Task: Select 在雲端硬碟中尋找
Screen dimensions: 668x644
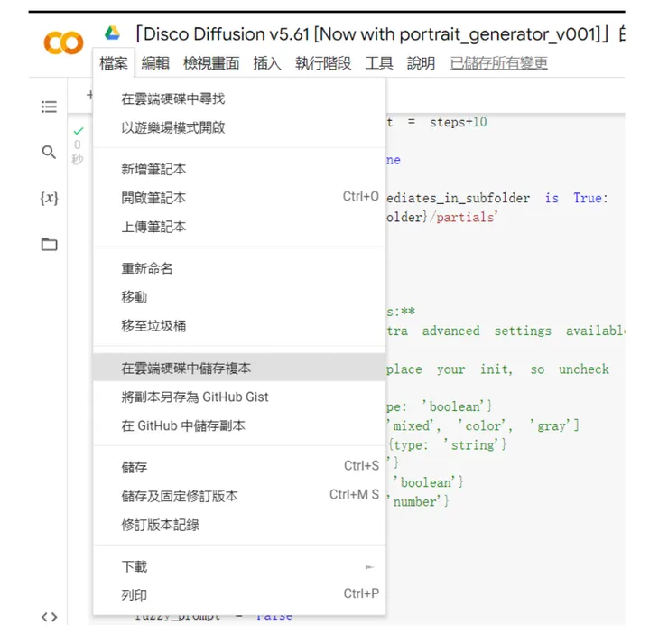Action: point(239,98)
